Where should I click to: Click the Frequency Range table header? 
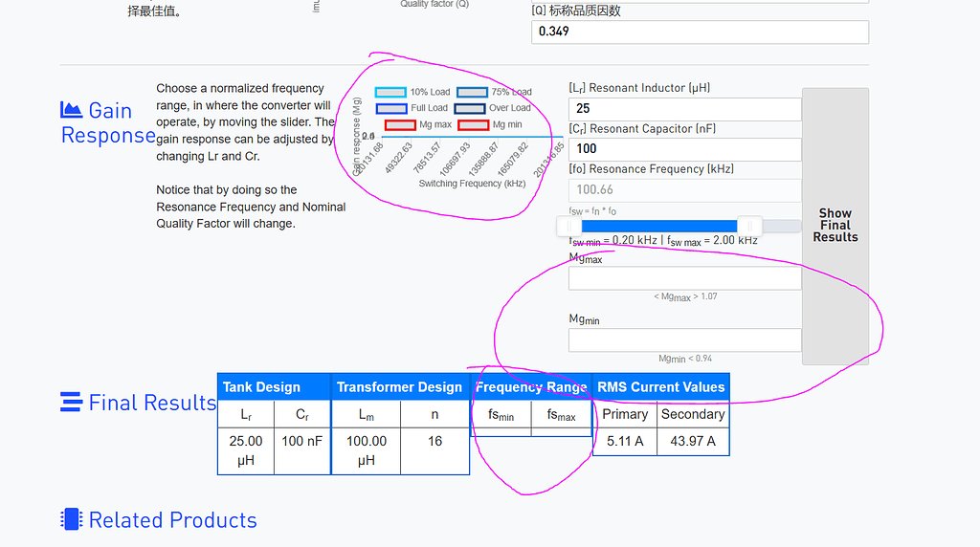(x=531, y=387)
